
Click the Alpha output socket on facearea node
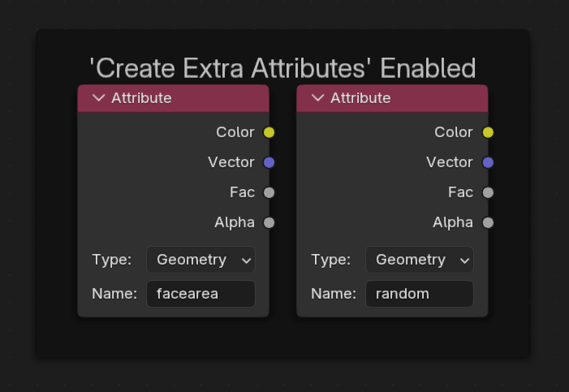point(269,222)
